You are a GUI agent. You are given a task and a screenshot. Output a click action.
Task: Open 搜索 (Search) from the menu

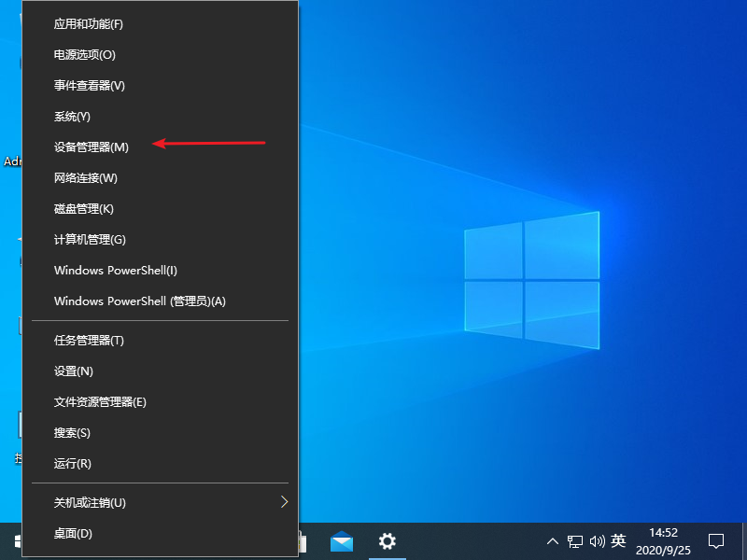coord(72,432)
